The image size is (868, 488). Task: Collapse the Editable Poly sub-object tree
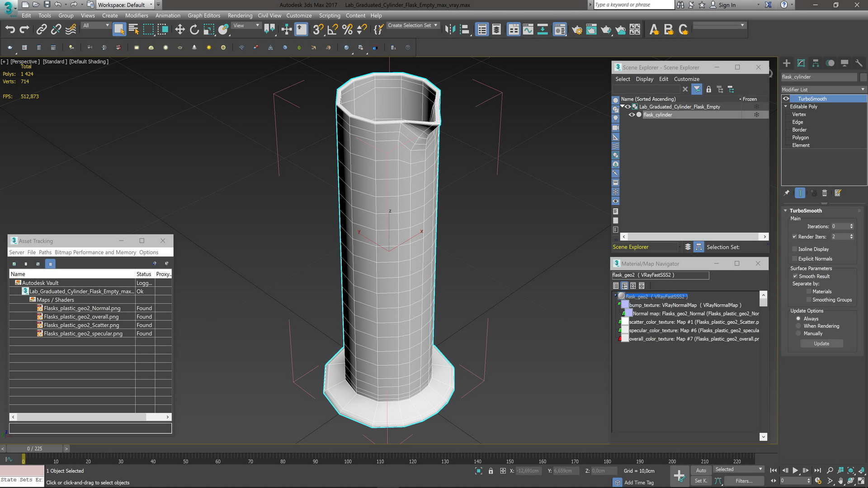[x=786, y=107]
